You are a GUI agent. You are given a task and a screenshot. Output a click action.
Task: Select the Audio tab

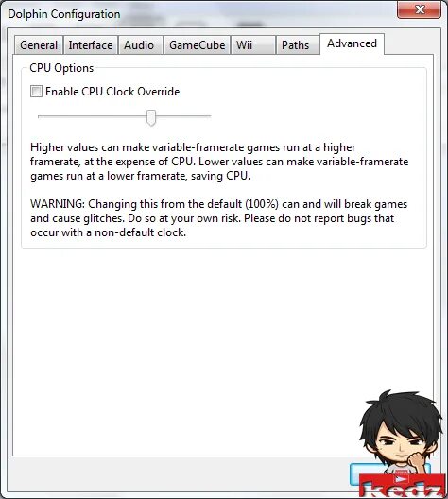pos(140,44)
